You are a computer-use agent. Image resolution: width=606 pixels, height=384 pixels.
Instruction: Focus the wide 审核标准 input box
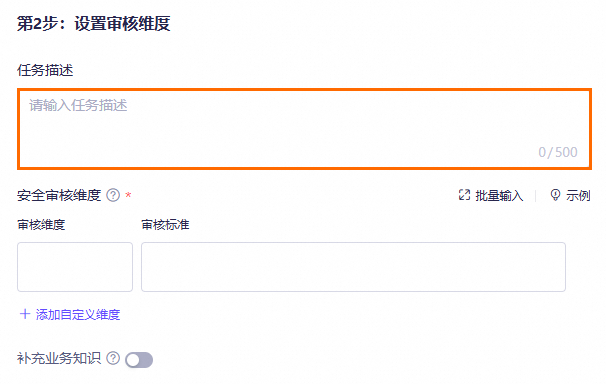click(x=353, y=267)
